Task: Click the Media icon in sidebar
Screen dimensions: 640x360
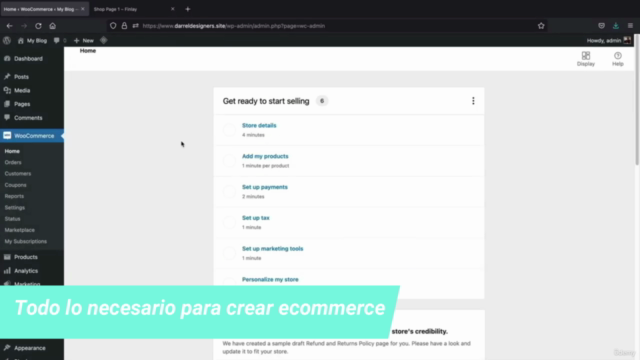Action: click(7, 91)
